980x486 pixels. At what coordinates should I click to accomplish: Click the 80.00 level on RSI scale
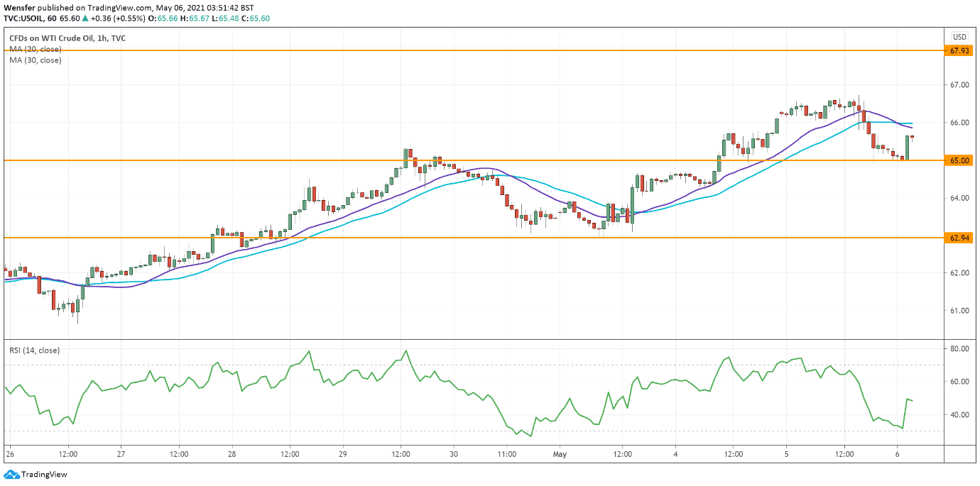959,349
